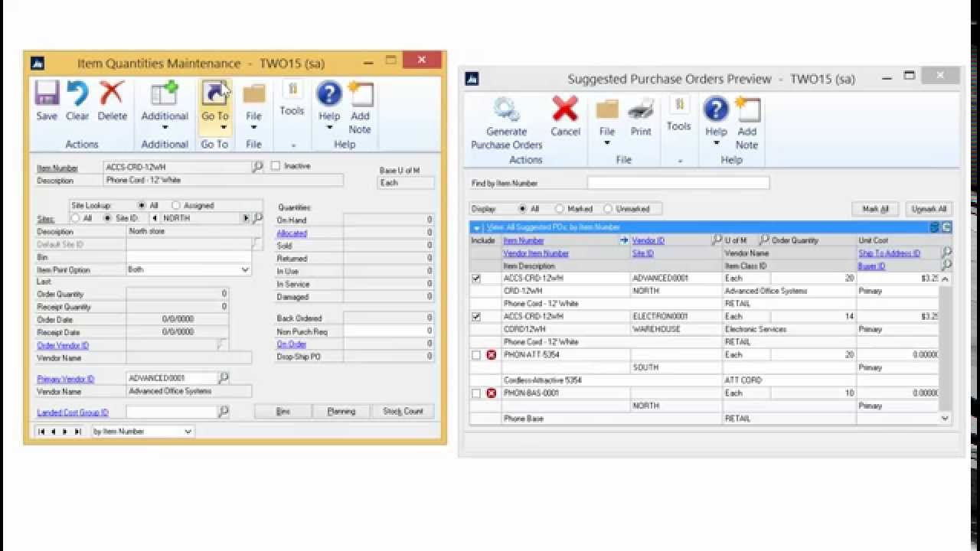Click scroll down arrow in suggested POs list
This screenshot has height=551, width=980.
[x=945, y=418]
